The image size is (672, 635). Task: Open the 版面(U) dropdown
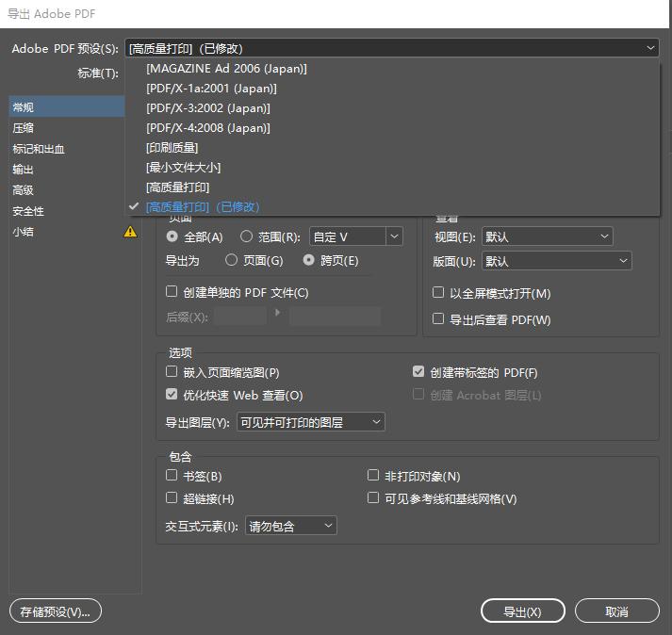click(x=557, y=261)
